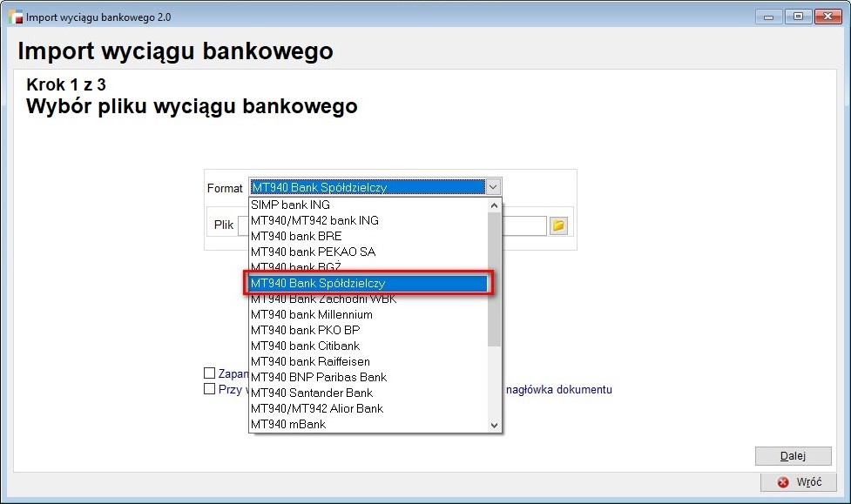Minimize the Import wyciągu bankowego window
The height and width of the screenshot is (504, 851).
click(x=768, y=17)
